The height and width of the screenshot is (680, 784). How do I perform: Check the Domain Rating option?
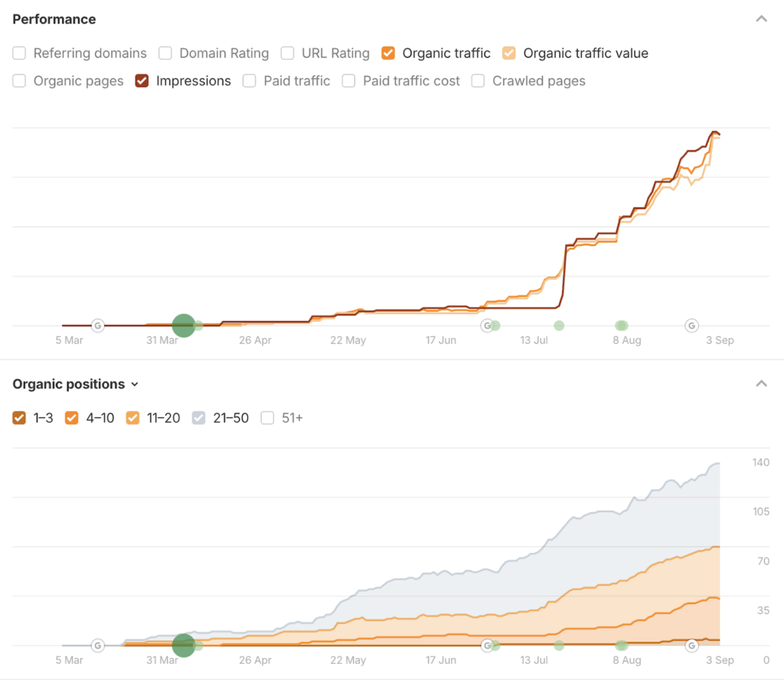[165, 54]
